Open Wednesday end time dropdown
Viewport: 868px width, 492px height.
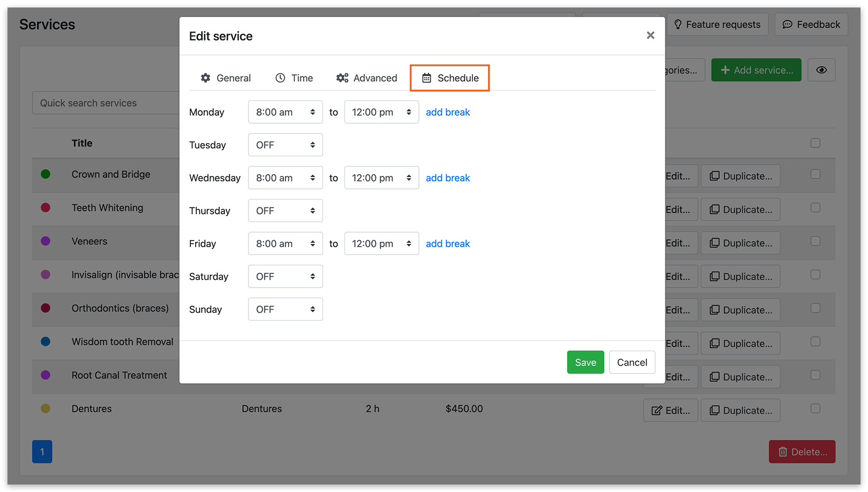pos(382,178)
